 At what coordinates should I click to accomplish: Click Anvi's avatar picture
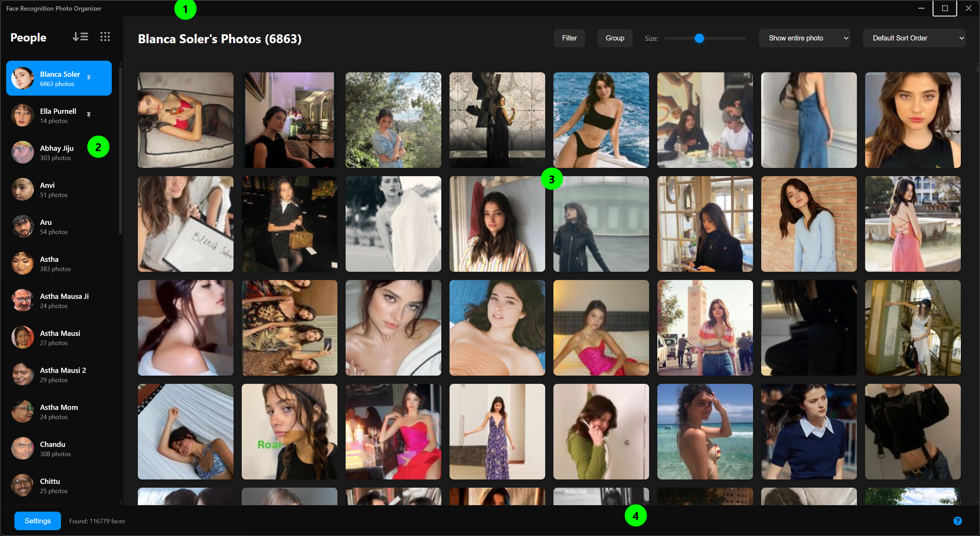click(22, 189)
